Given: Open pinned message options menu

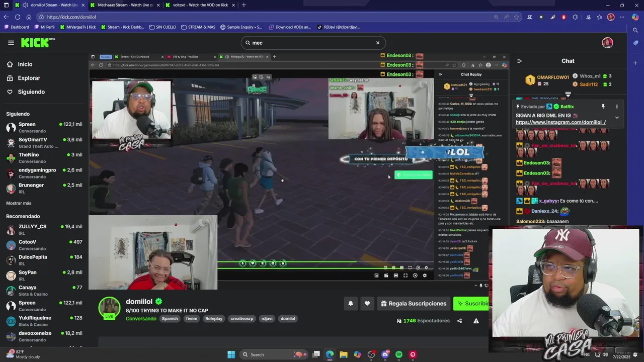Looking at the screenshot, I should (x=617, y=107).
